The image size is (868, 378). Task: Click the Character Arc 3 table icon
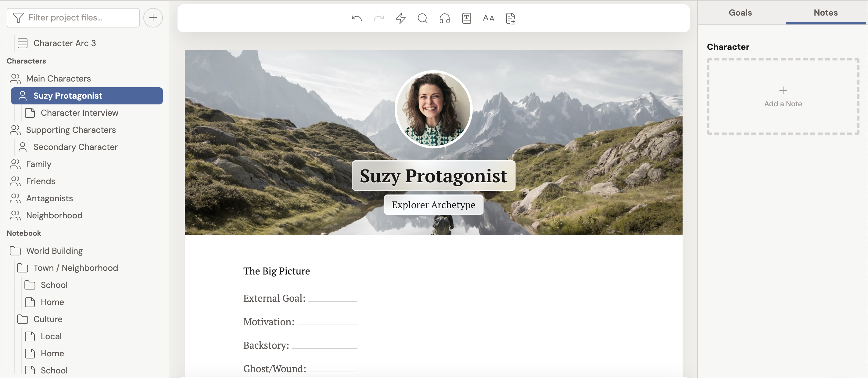tap(23, 43)
